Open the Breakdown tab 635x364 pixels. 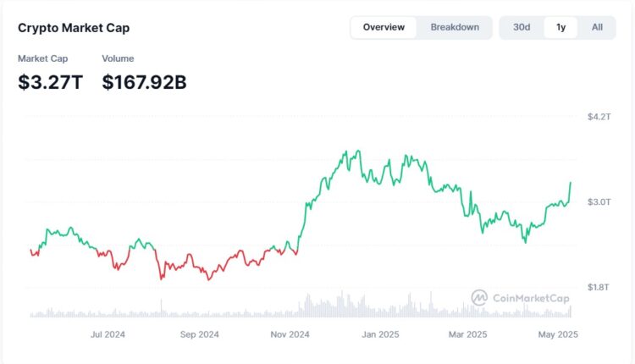click(455, 27)
